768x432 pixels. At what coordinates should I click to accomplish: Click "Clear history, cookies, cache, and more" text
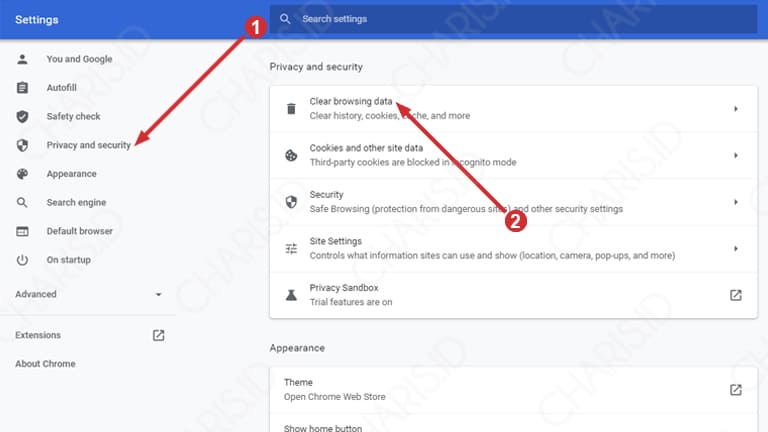[x=390, y=116]
